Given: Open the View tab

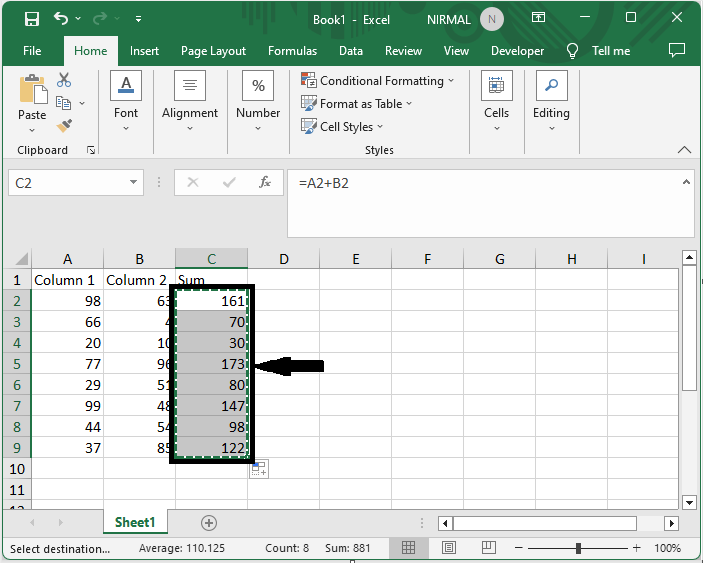Looking at the screenshot, I should (456, 51).
